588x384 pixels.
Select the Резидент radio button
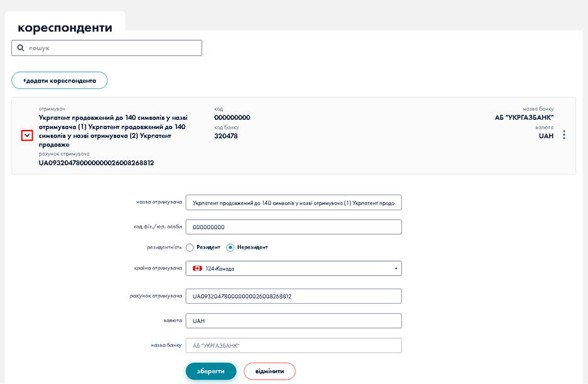pyautogui.click(x=190, y=247)
